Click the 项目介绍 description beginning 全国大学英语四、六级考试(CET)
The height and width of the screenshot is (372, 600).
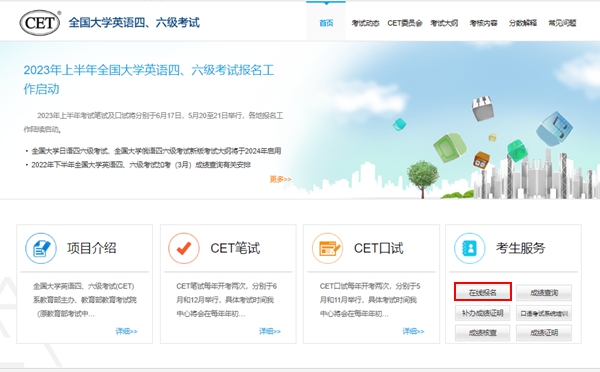click(85, 300)
